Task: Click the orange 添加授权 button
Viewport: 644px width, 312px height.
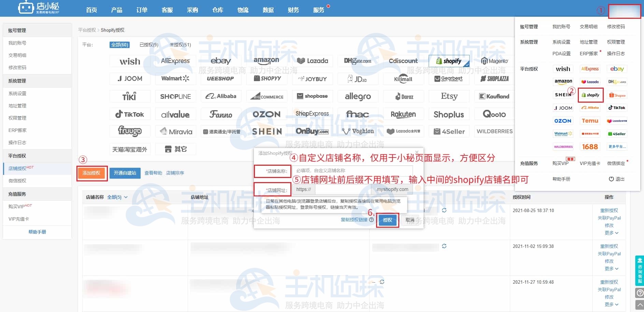Action: (x=91, y=173)
